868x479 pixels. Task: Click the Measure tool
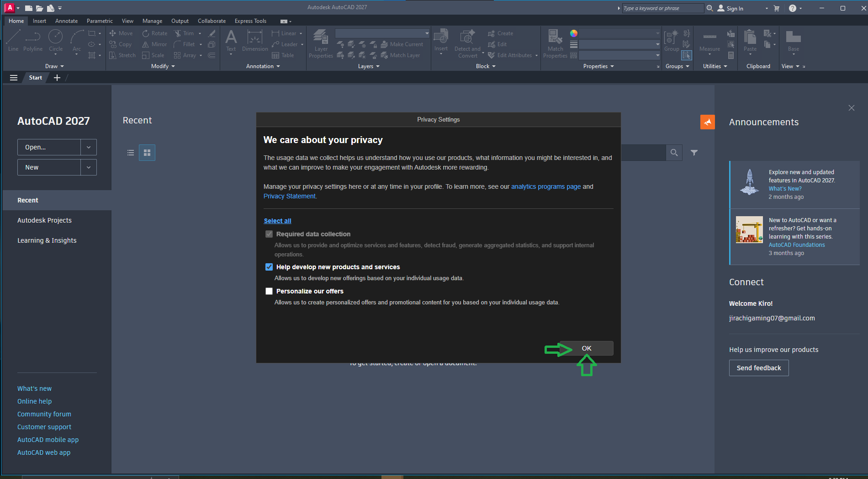tap(709, 41)
